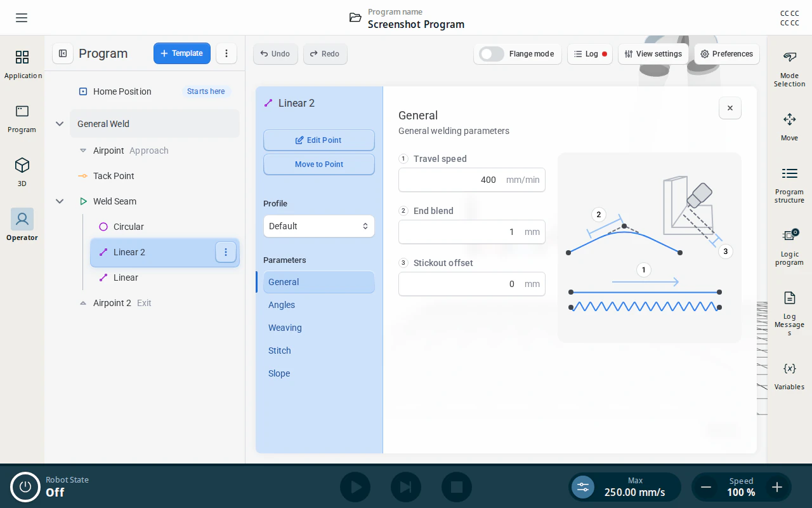
Task: Select the Slope parameters tab
Action: [319, 373]
